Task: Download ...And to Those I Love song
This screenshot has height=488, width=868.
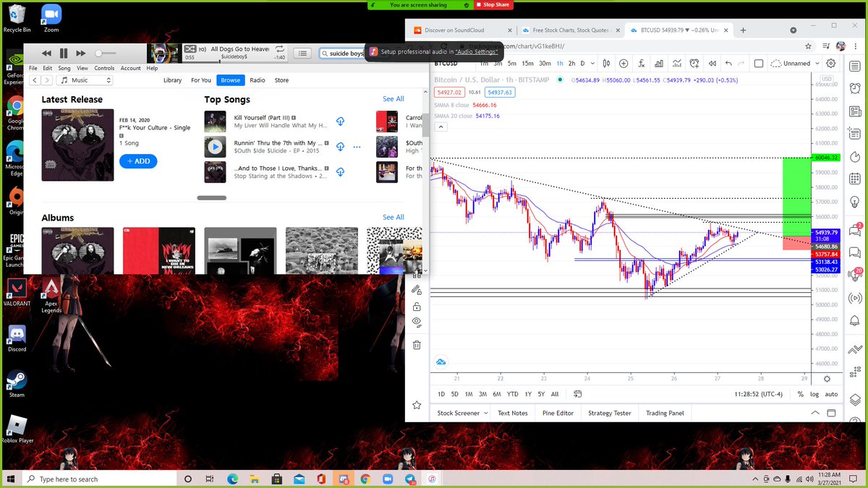Action: (x=340, y=172)
